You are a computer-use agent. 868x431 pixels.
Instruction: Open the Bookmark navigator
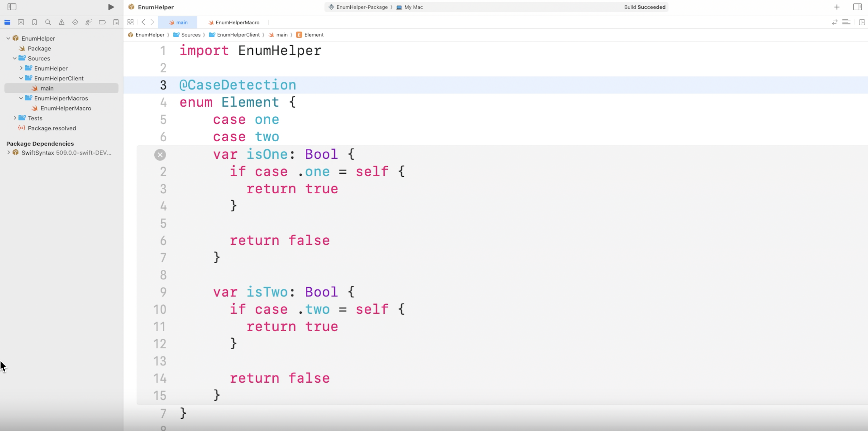click(34, 22)
